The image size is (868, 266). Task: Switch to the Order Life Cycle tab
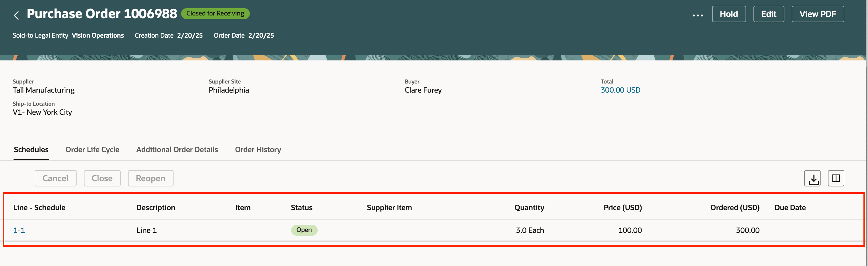coord(92,149)
